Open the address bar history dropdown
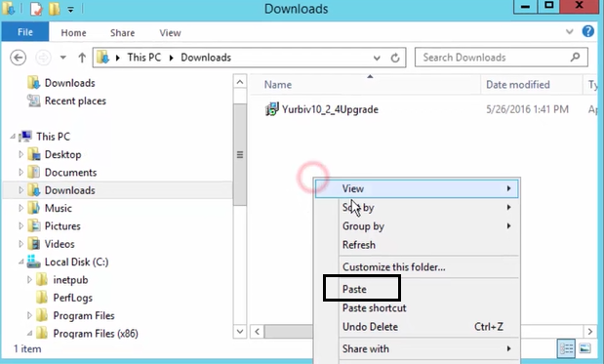604x364 pixels. [377, 58]
